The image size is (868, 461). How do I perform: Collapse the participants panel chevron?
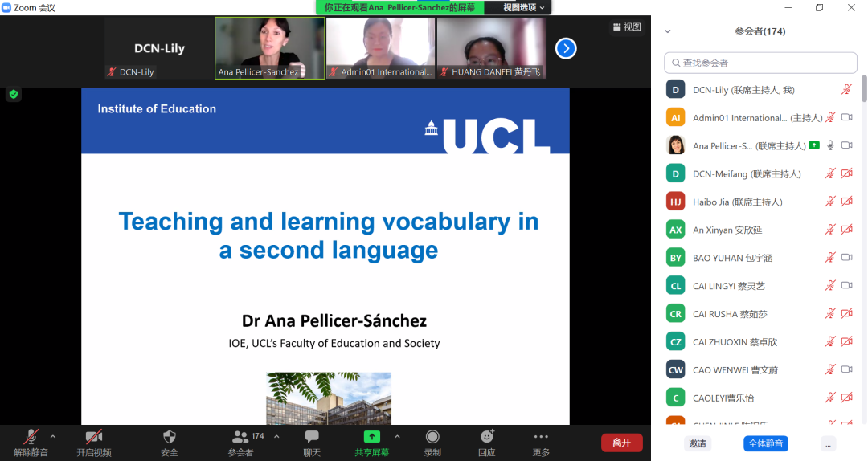pos(667,31)
